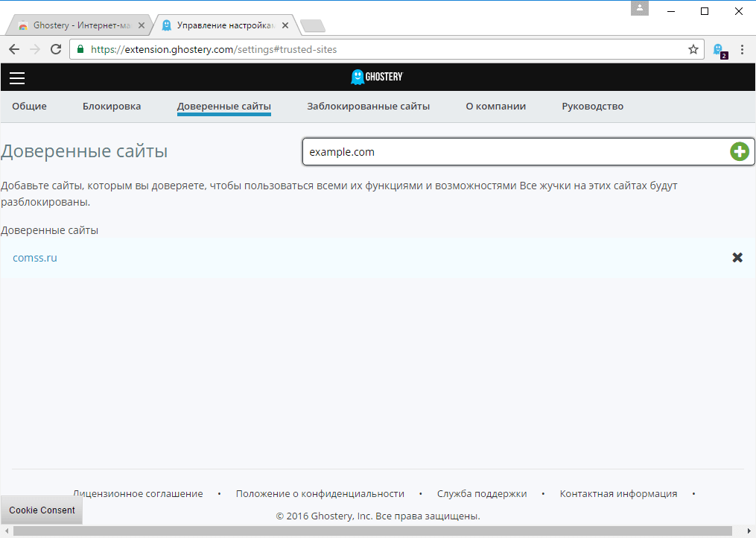View the secure connection lock icon
The image size is (756, 538).
[80, 49]
